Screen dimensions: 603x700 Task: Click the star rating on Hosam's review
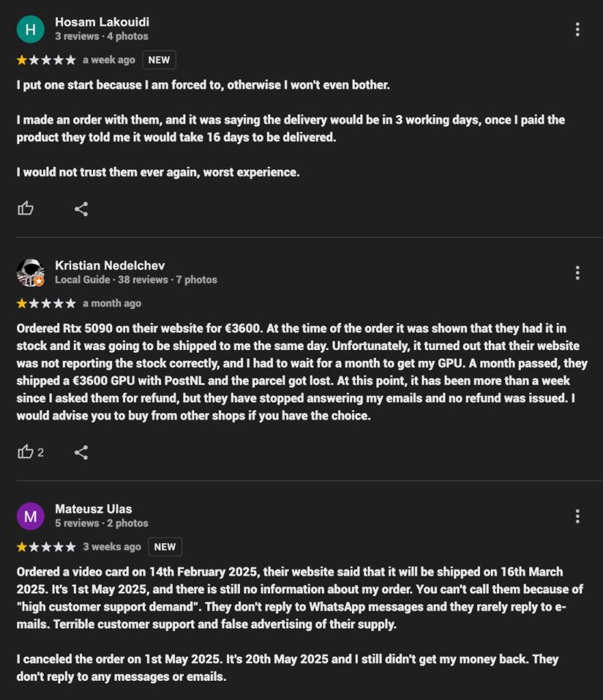coord(46,60)
